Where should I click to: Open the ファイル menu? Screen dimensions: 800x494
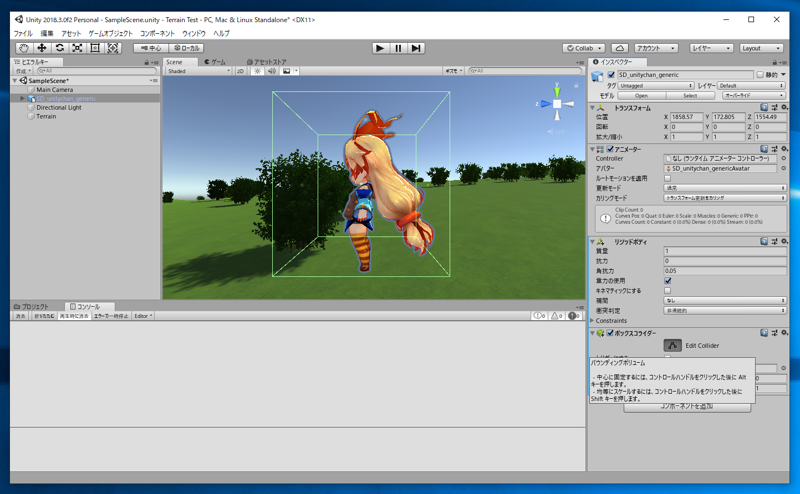(22, 33)
